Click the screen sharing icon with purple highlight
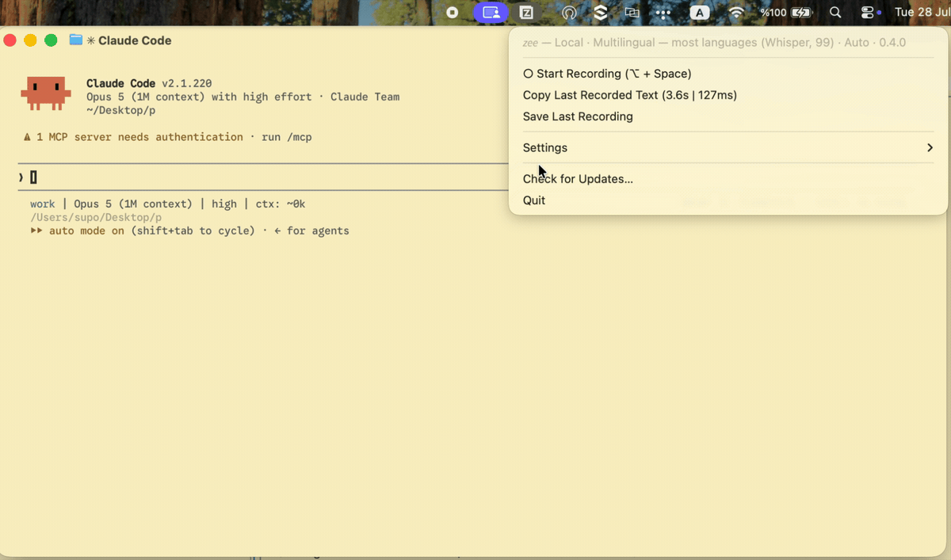Image resolution: width=951 pixels, height=560 pixels. (x=491, y=13)
